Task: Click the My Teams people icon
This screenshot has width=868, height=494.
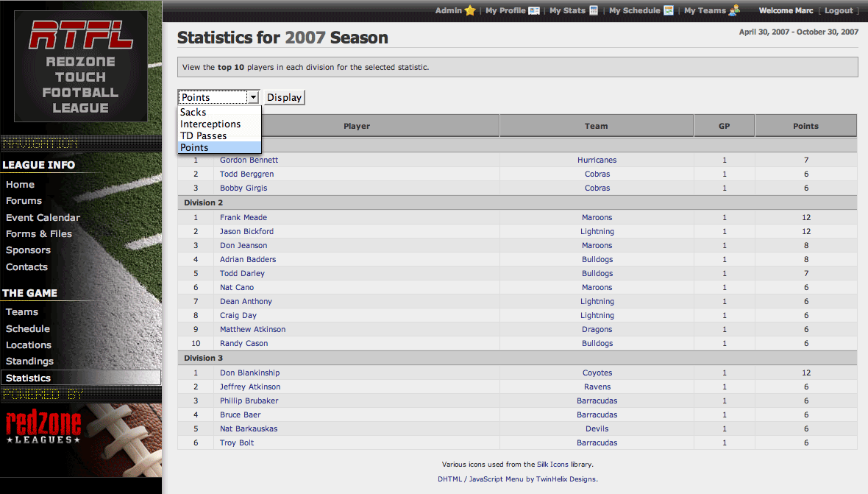Action: click(x=734, y=10)
